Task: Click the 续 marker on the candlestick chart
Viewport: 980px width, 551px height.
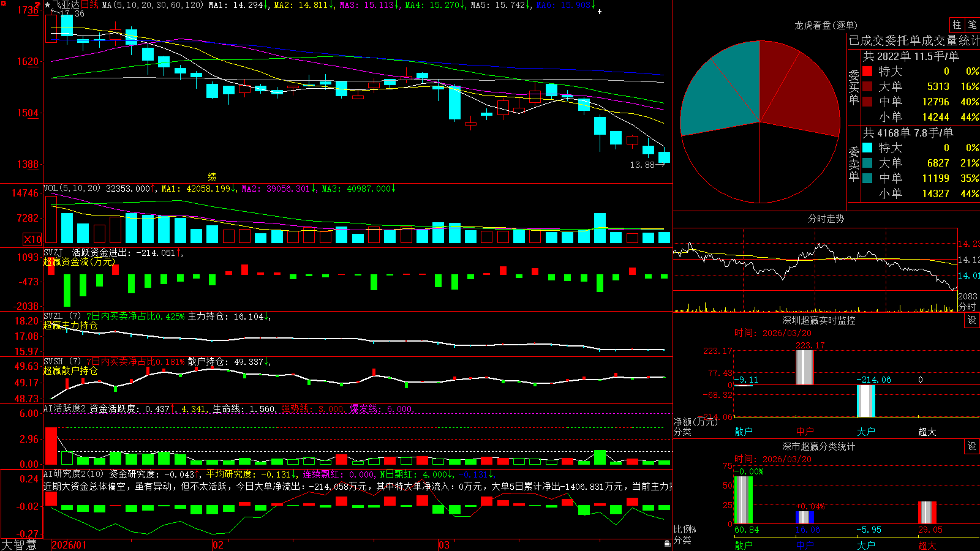Action: (x=212, y=177)
